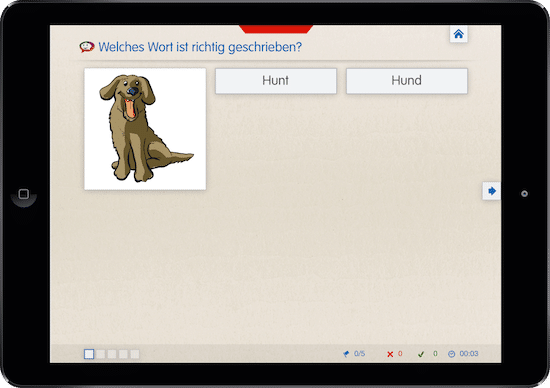Tap the dog picture
550x388 pixels.
pyautogui.click(x=145, y=129)
